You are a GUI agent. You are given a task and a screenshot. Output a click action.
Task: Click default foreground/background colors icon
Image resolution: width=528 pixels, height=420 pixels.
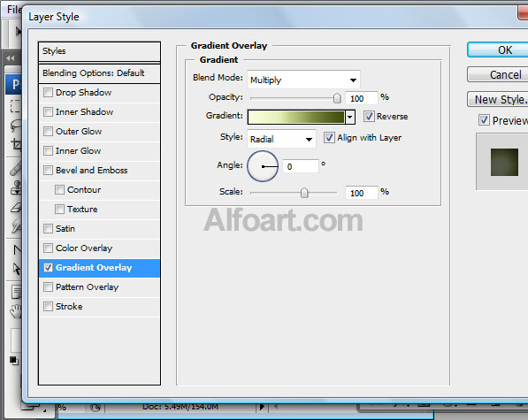click(x=14, y=361)
